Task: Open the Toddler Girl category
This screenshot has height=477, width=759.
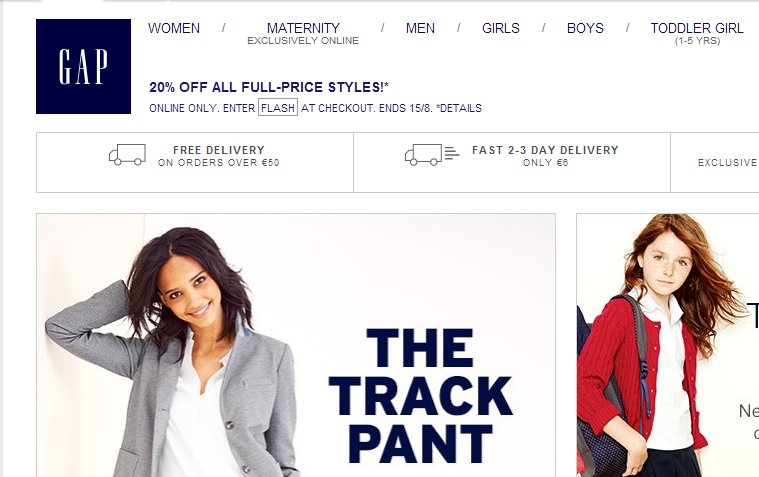Action: [x=697, y=28]
